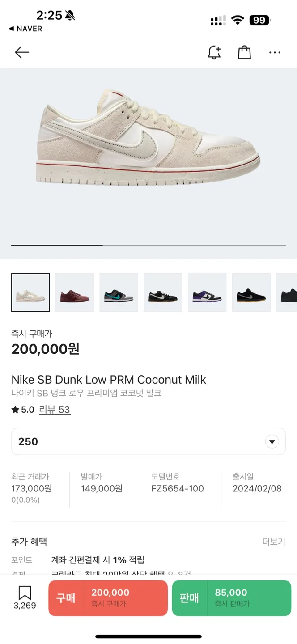Tap the price alert bell icon
297x644 pixels.
point(214,52)
